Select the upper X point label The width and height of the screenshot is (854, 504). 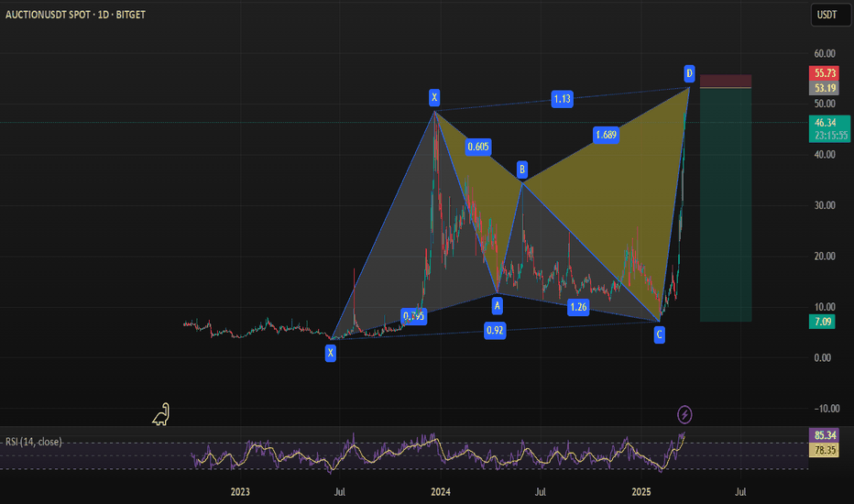tap(434, 98)
